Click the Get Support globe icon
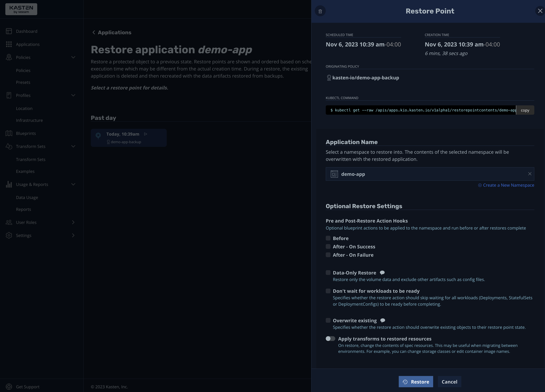This screenshot has height=392, width=545. 9,387
